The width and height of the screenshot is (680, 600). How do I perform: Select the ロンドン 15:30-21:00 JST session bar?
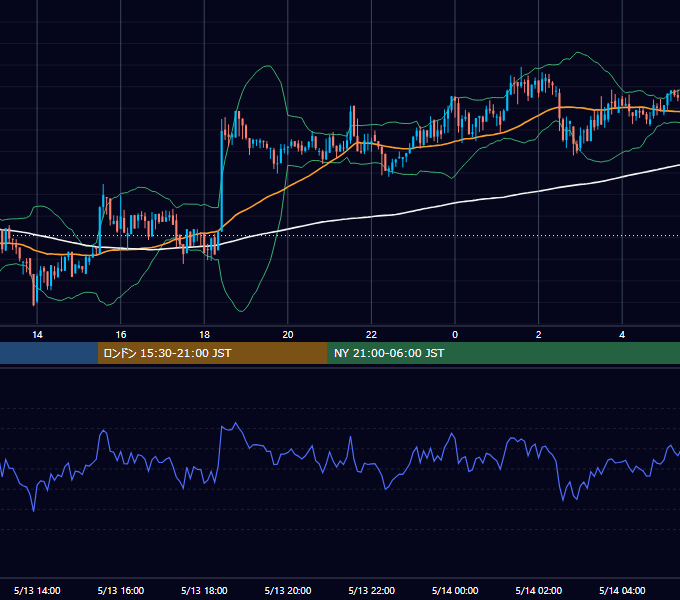pyautogui.click(x=212, y=353)
